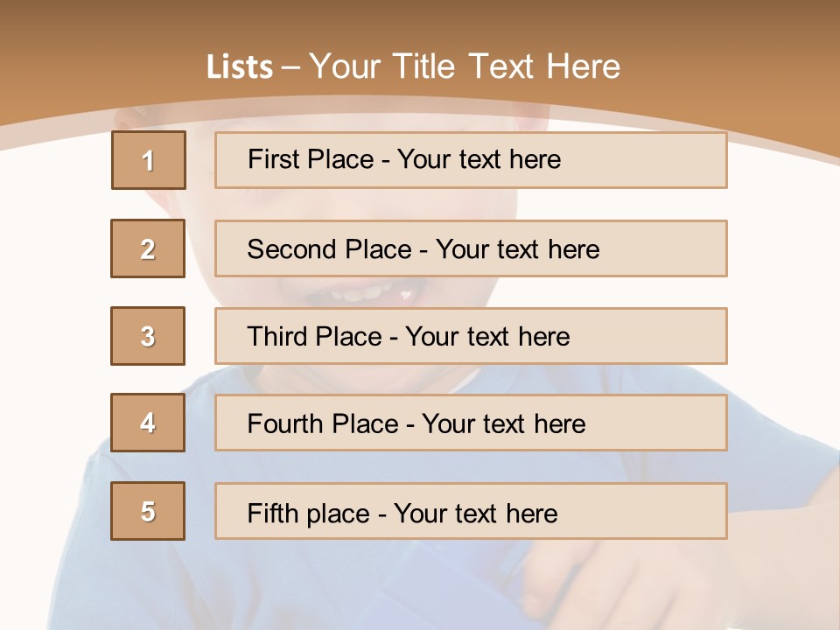Click "Your text here" in Third Place bar
Viewport: 840px width, 630px height.
click(487, 337)
